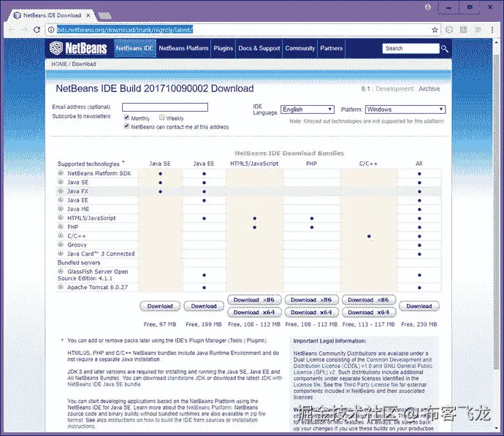Open the Plugins menu tab
This screenshot has width=504, height=436.
[224, 48]
